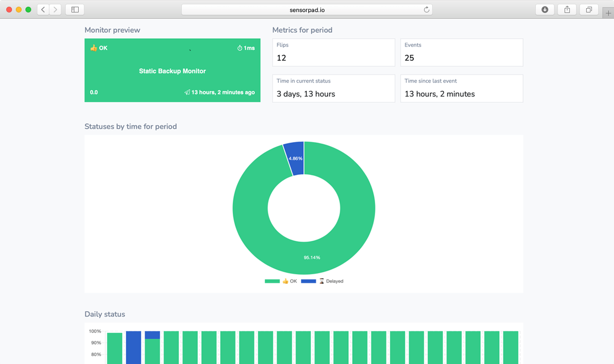This screenshot has width=614, height=364.
Task: Show all tabs overview button
Action: [589, 10]
